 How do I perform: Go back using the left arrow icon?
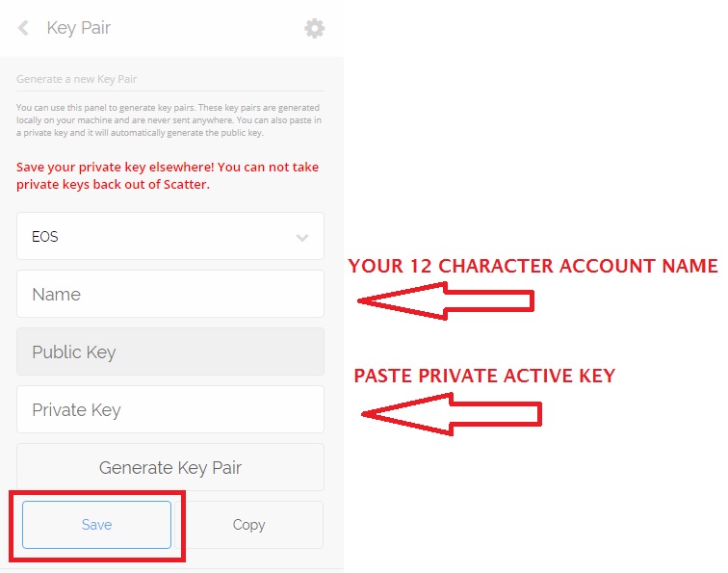pos(23,28)
